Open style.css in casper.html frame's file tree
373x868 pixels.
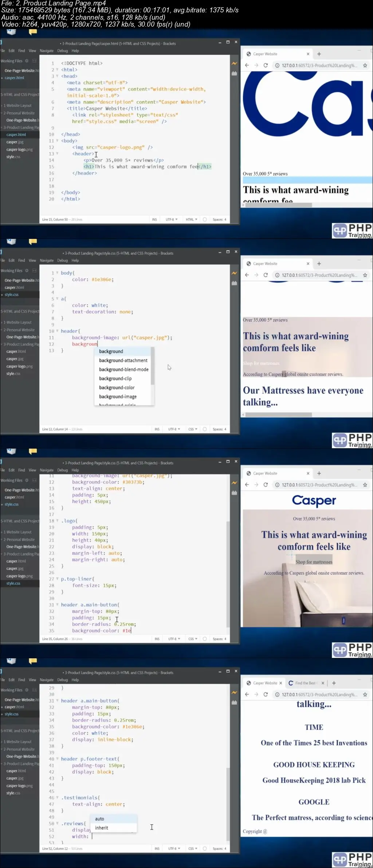(x=13, y=157)
